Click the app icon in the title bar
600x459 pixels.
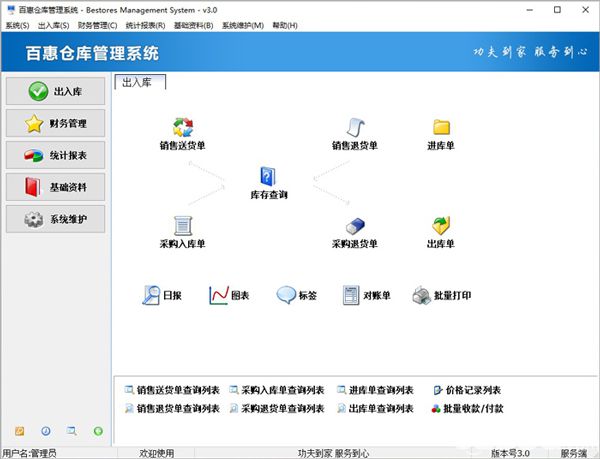(x=11, y=10)
